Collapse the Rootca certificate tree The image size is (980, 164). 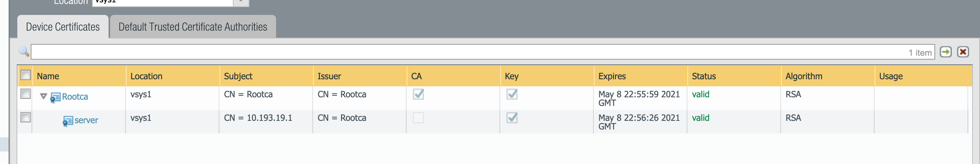pyautogui.click(x=44, y=96)
